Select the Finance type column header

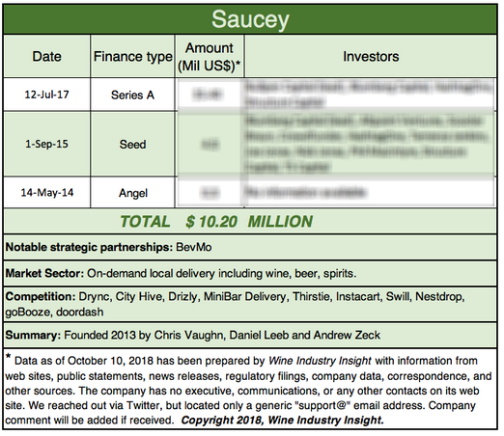pyautogui.click(x=132, y=56)
